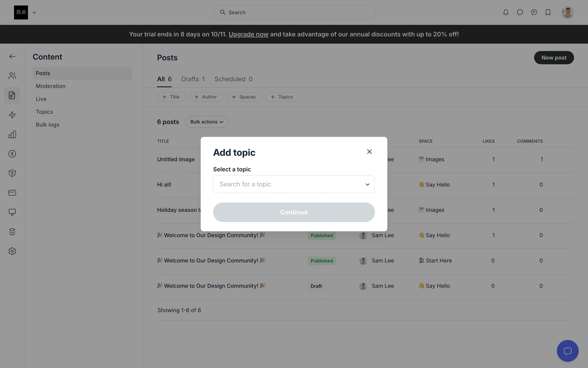Open the analytics bar chart icon
The width and height of the screenshot is (588, 368).
click(12, 134)
